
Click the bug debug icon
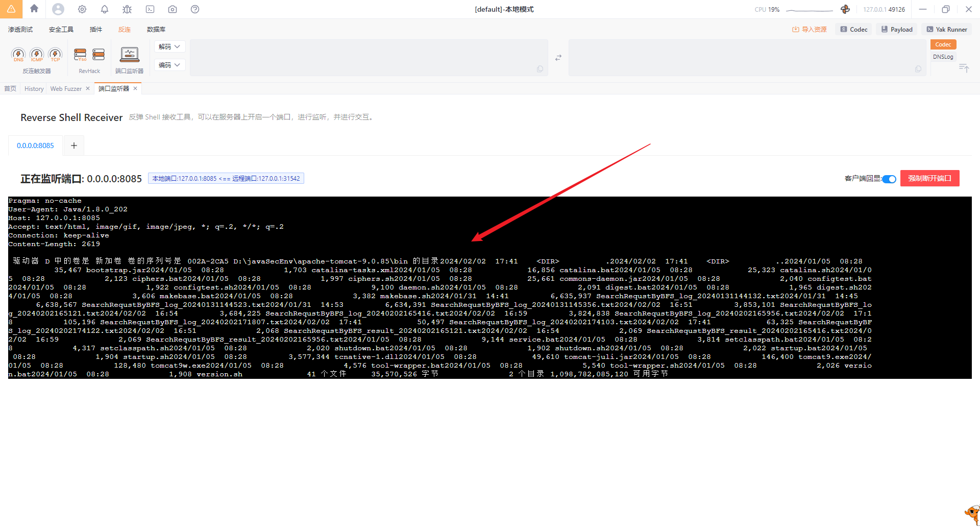point(127,9)
